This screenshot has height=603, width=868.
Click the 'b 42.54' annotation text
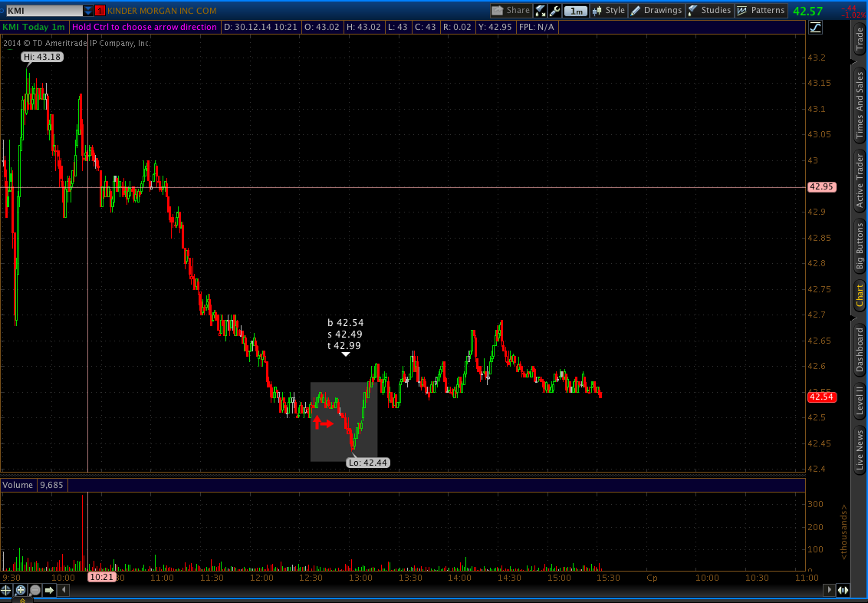[x=345, y=323]
